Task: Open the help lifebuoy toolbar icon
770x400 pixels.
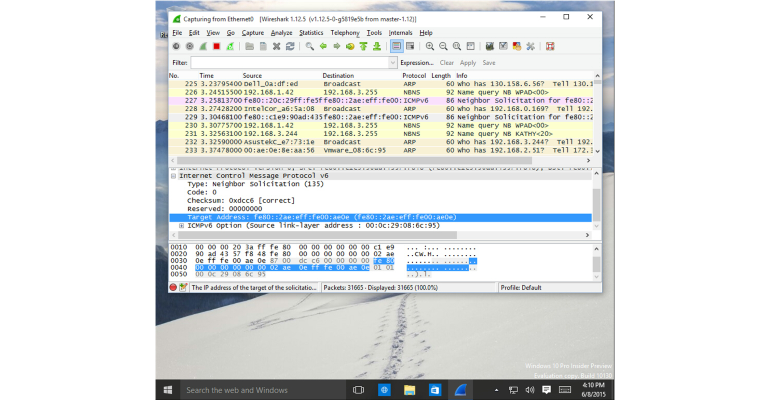Action: click(x=550, y=46)
